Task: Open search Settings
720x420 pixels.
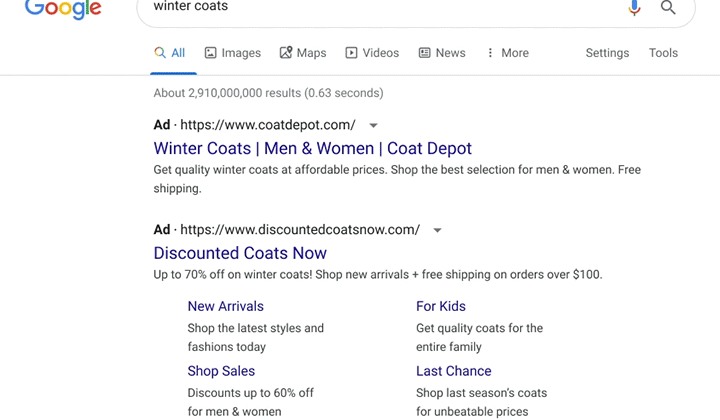Action: tap(607, 53)
